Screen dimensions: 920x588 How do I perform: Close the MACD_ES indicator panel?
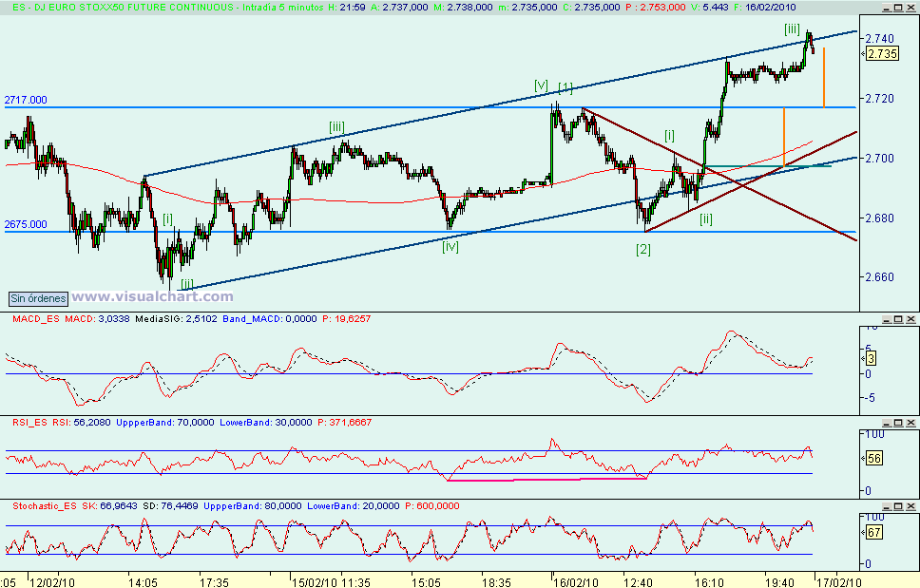tap(910, 318)
